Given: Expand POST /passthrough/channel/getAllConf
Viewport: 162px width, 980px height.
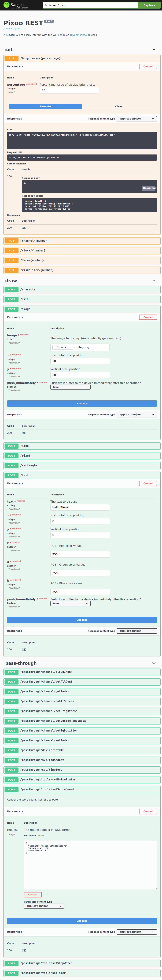Looking at the screenshot, I should (x=82, y=682).
